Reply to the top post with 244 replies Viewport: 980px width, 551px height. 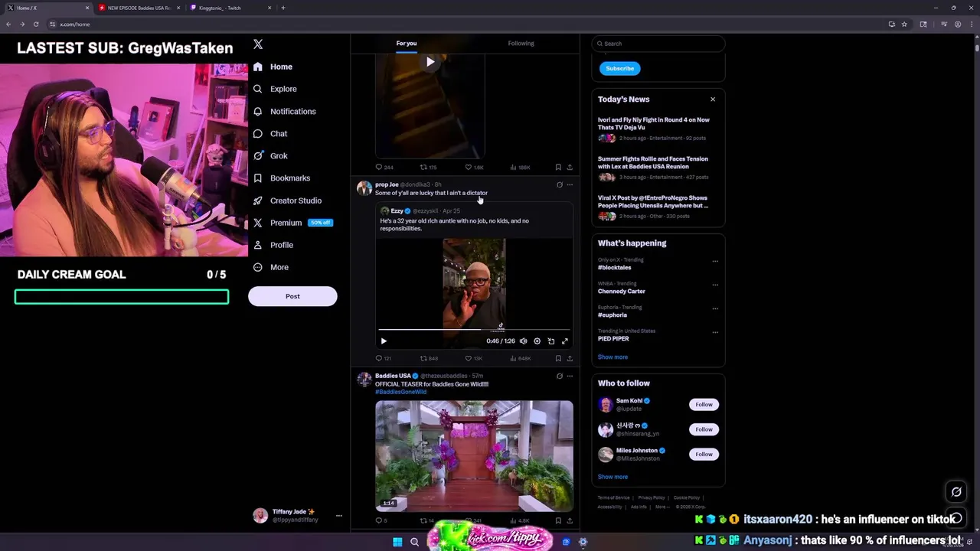tap(384, 167)
